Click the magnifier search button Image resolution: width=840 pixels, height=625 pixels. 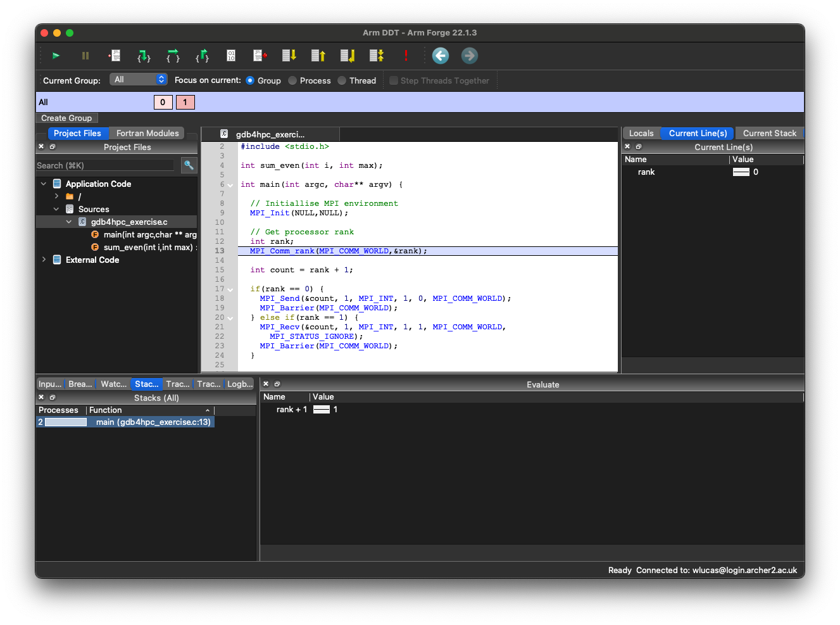pyautogui.click(x=189, y=165)
